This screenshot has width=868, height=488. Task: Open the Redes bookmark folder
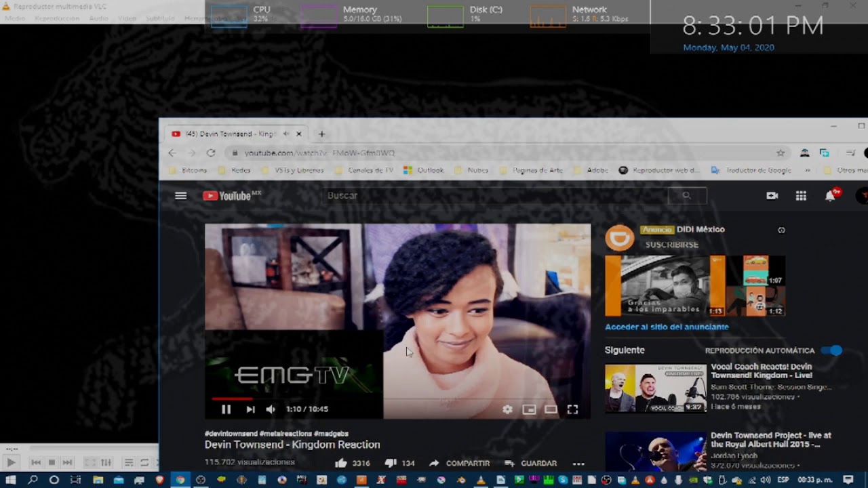point(235,171)
